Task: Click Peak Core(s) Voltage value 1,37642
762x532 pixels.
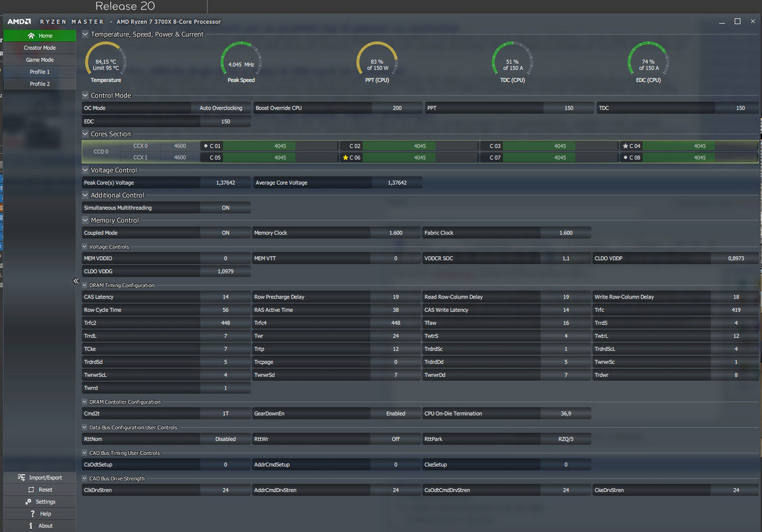Action: [225, 183]
